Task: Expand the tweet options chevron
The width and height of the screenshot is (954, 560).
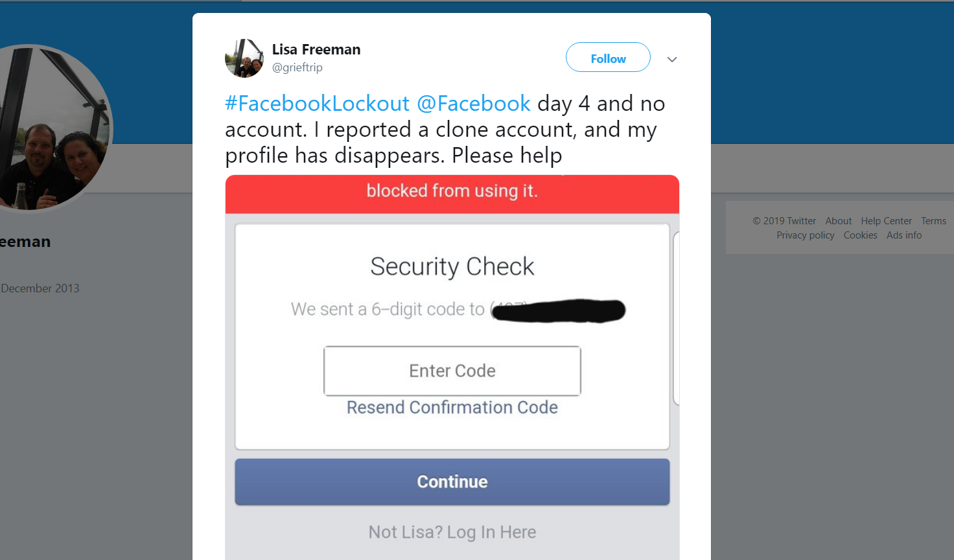Action: point(672,59)
